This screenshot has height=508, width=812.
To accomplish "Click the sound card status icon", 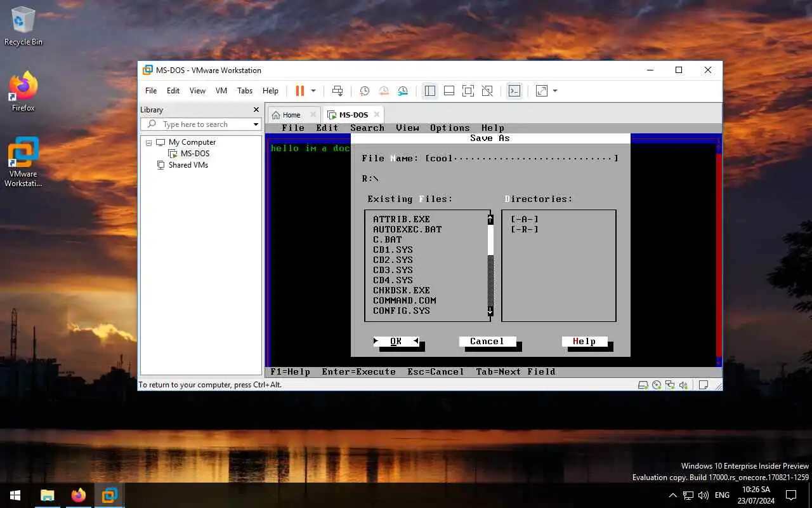I will coord(683,385).
